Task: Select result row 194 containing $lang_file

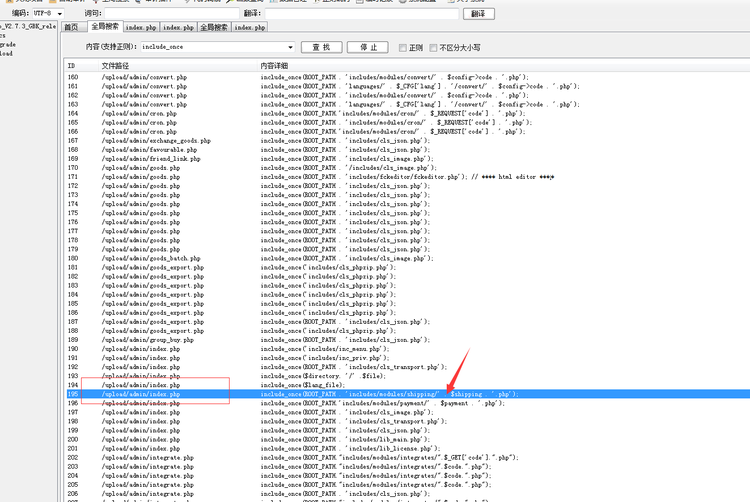Action: [302, 385]
